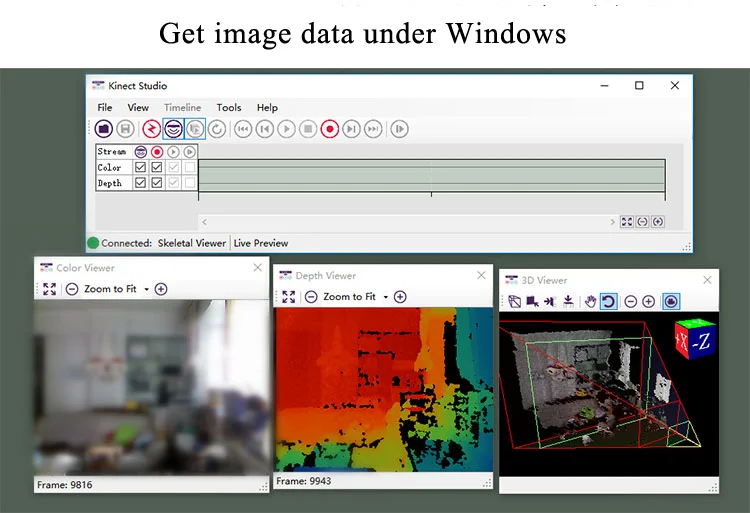The width and height of the screenshot is (750, 513).
Task: Click the timeline center tick marker
Action: tap(431, 194)
